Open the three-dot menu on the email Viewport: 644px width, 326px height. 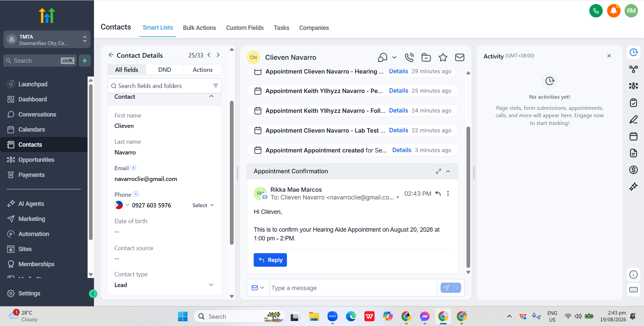point(448,193)
